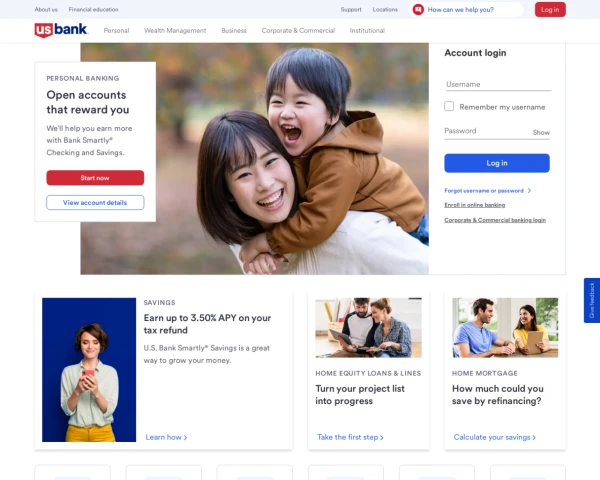Click the red chat assistant icon
600x480 pixels.
(418, 10)
